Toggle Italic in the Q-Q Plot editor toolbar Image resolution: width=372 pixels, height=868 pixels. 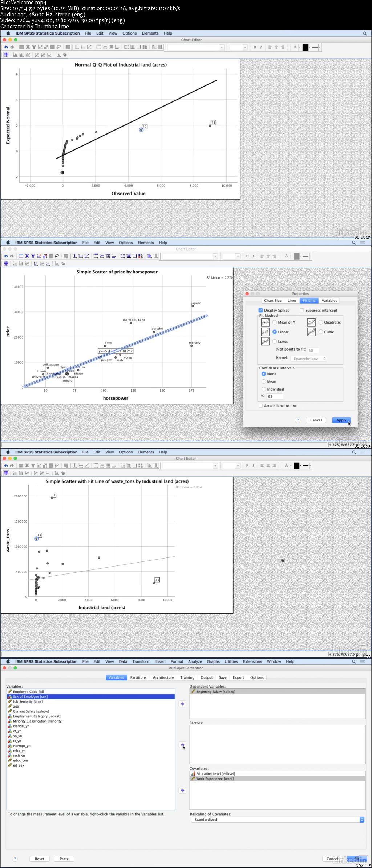(x=261, y=47)
